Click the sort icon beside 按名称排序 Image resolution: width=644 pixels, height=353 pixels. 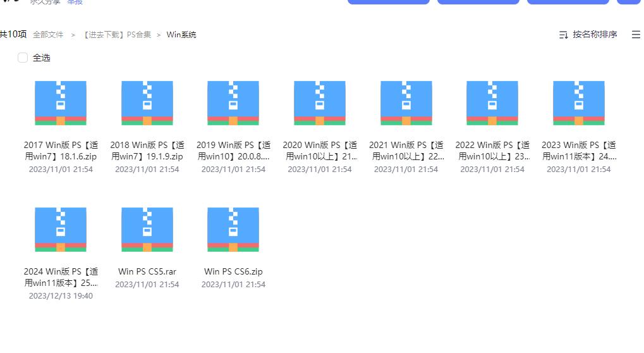(x=564, y=35)
